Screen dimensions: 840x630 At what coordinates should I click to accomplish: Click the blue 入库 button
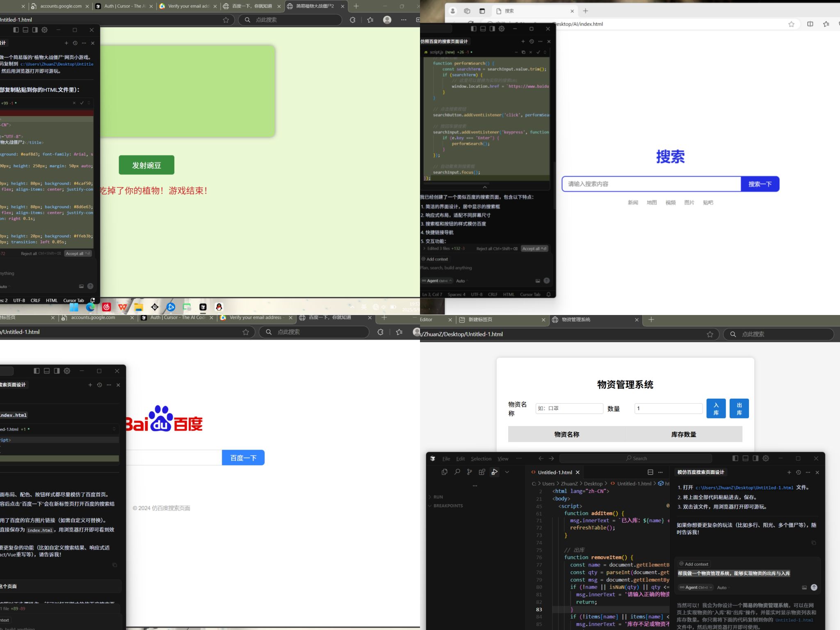(x=716, y=409)
